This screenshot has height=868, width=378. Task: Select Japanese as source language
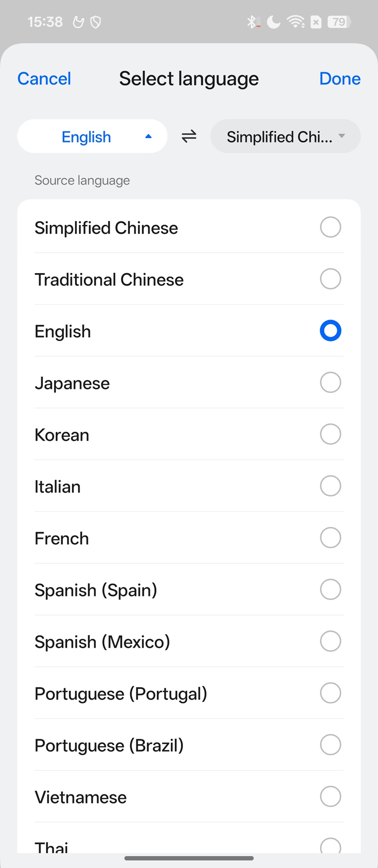pos(330,383)
